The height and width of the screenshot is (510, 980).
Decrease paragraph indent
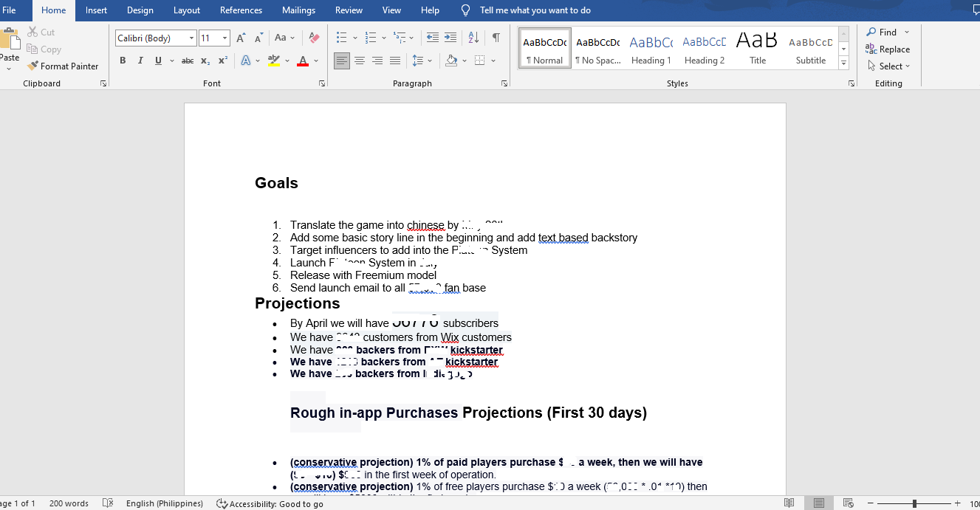[x=433, y=38]
